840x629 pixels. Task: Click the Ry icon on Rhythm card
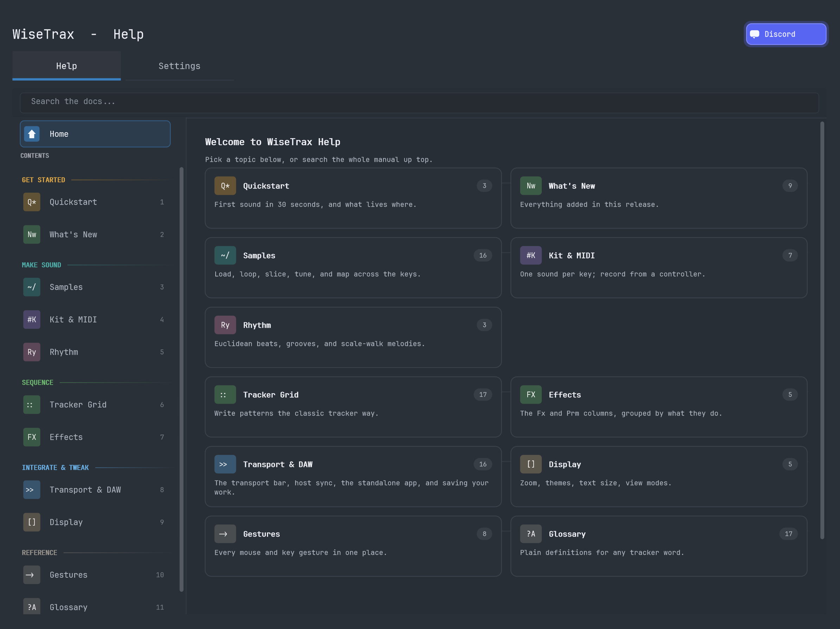pyautogui.click(x=225, y=325)
